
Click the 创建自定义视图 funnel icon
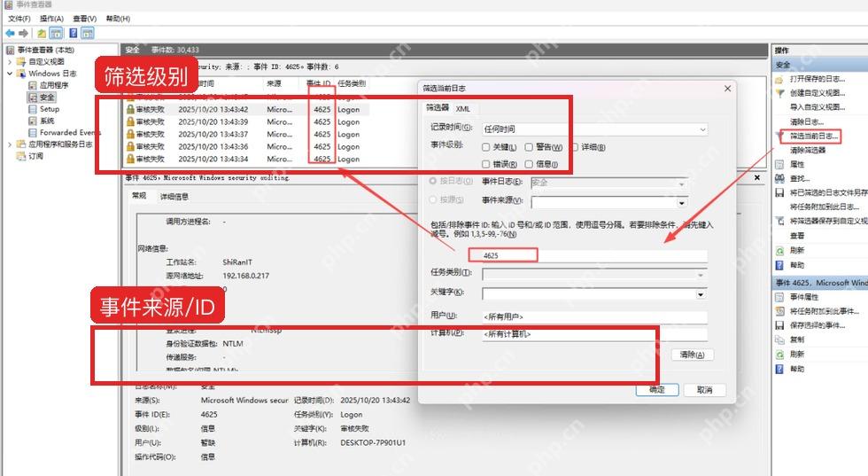(779, 93)
